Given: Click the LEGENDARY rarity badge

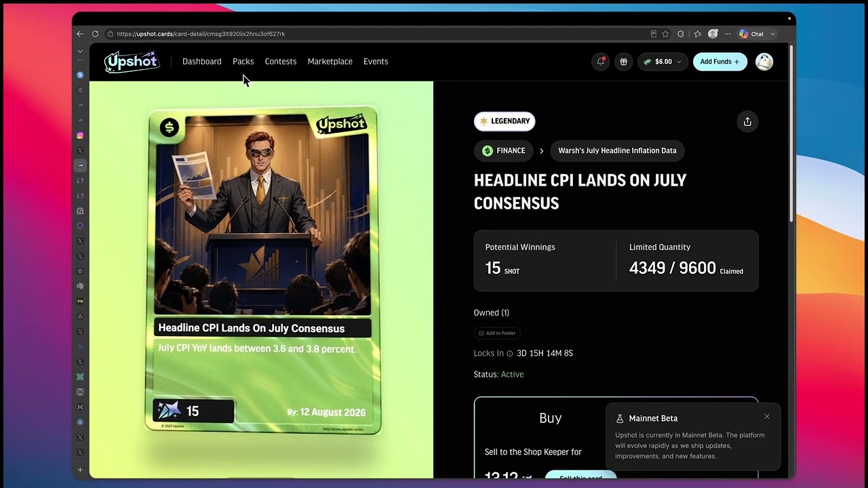Looking at the screenshot, I should click(505, 121).
